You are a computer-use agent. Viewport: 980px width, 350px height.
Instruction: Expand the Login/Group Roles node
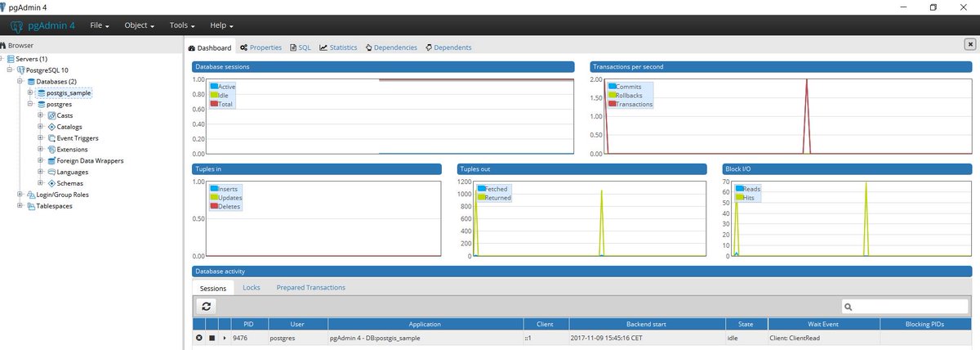coord(20,195)
